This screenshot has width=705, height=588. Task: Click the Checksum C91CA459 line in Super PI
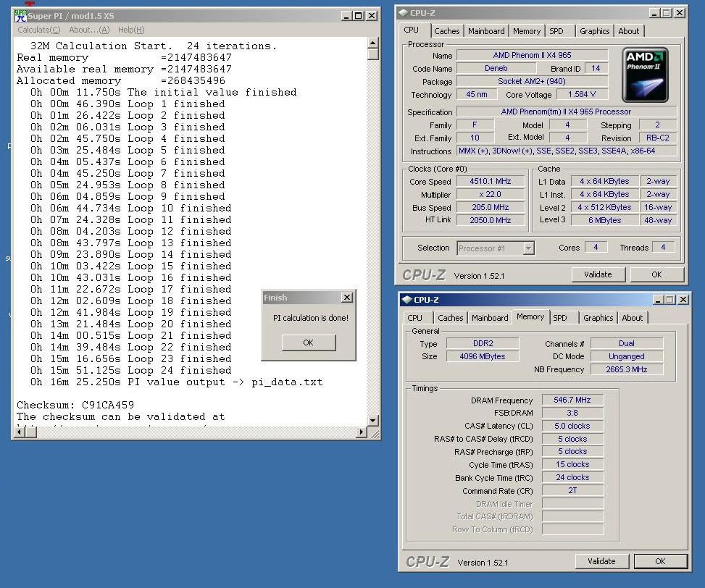75,406
